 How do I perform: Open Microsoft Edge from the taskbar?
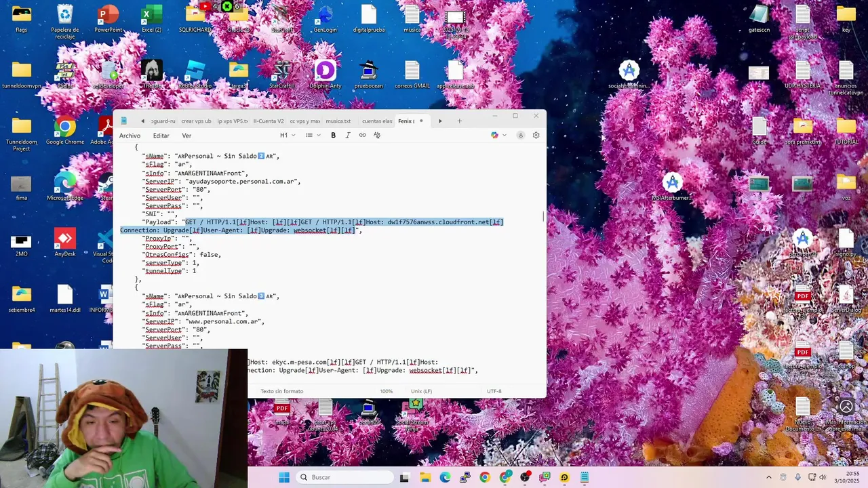click(445, 477)
